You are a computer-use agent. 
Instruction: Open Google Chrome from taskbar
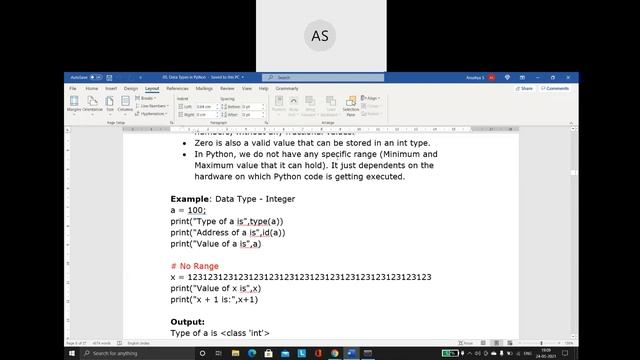tap(335, 353)
